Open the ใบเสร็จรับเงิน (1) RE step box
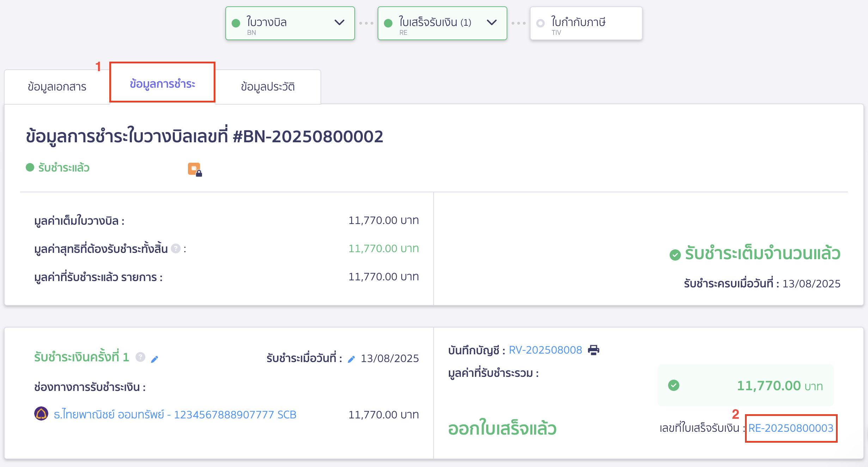The height and width of the screenshot is (467, 868). [x=442, y=23]
